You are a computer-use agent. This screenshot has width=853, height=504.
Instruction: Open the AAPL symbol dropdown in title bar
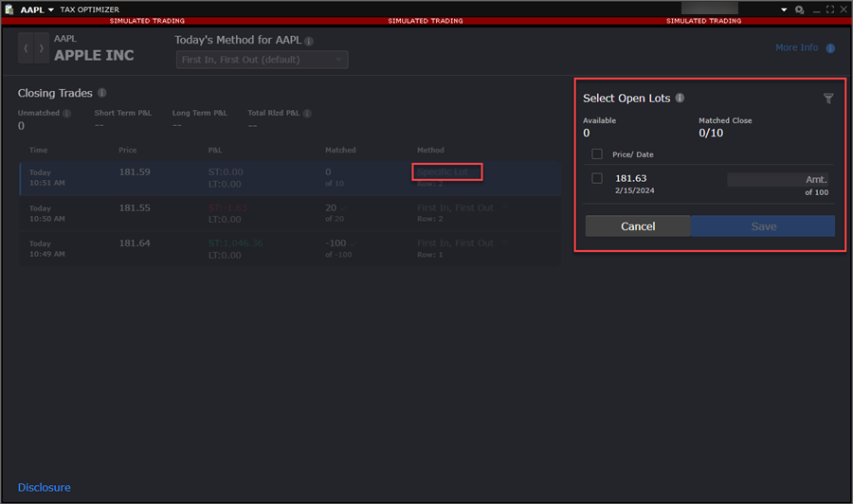(x=37, y=9)
